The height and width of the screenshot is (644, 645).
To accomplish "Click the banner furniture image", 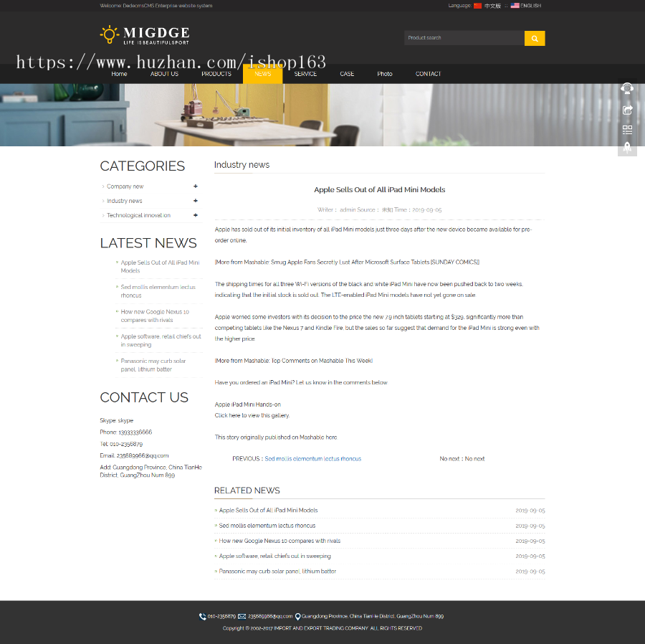I will coord(322,115).
